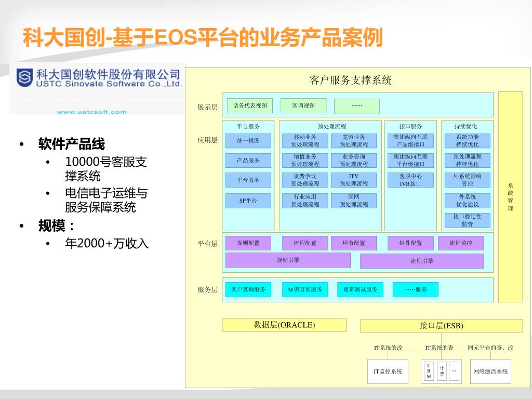The height and width of the screenshot is (399, 532).
Task: Click the USTC Sinovate shield logo
Action: [x=25, y=78]
